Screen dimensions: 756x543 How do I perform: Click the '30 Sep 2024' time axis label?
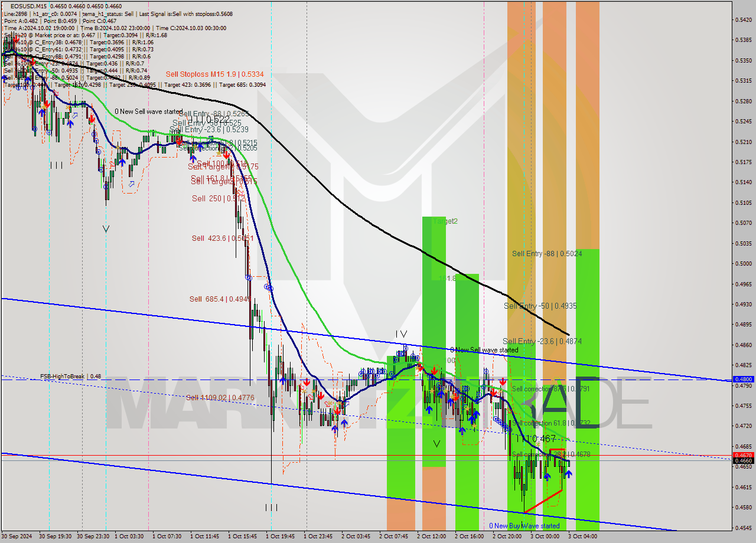pos(17,537)
